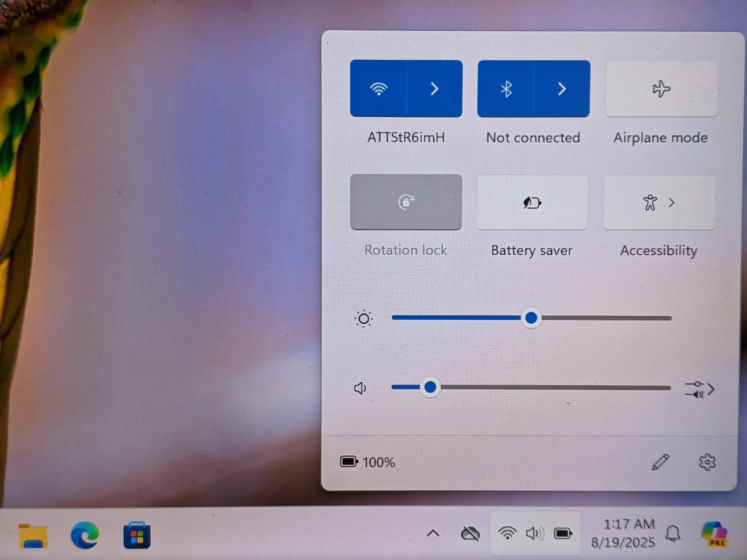The height and width of the screenshot is (560, 747).
Task: Open File Explorer from the taskbar
Action: (x=33, y=535)
